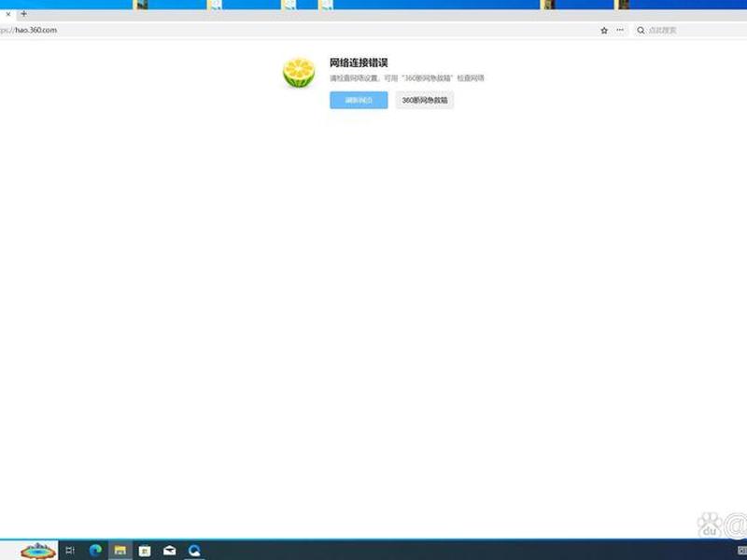Click the network connection error heading
The height and width of the screenshot is (560, 747).
coord(359,63)
